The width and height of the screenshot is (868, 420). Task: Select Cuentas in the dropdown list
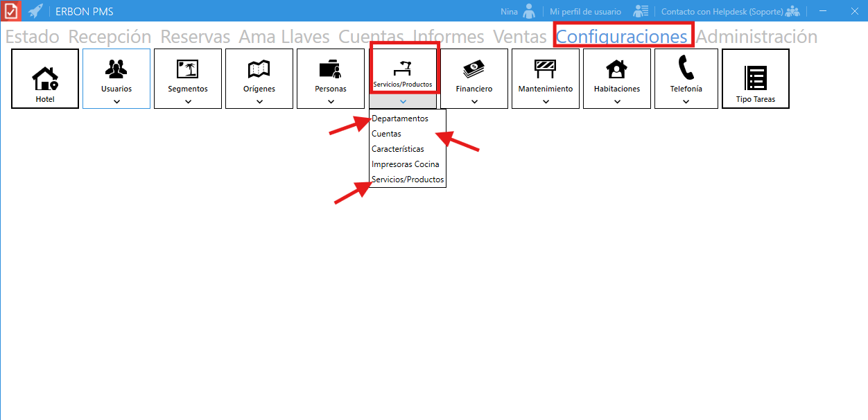[x=386, y=134]
